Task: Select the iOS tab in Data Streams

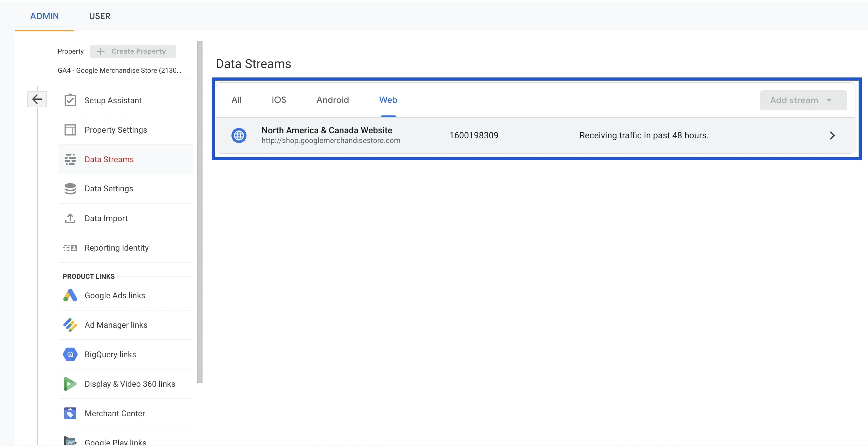Action: pyautogui.click(x=279, y=99)
